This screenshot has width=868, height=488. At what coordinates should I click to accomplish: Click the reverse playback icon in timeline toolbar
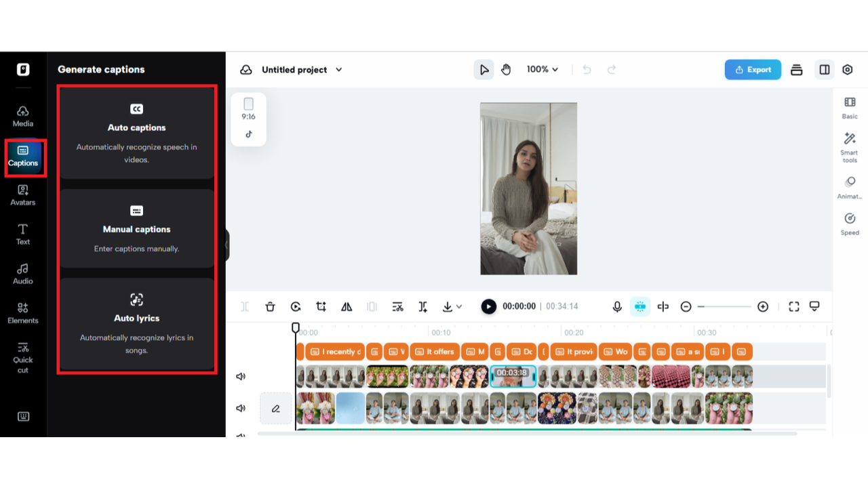(296, 307)
